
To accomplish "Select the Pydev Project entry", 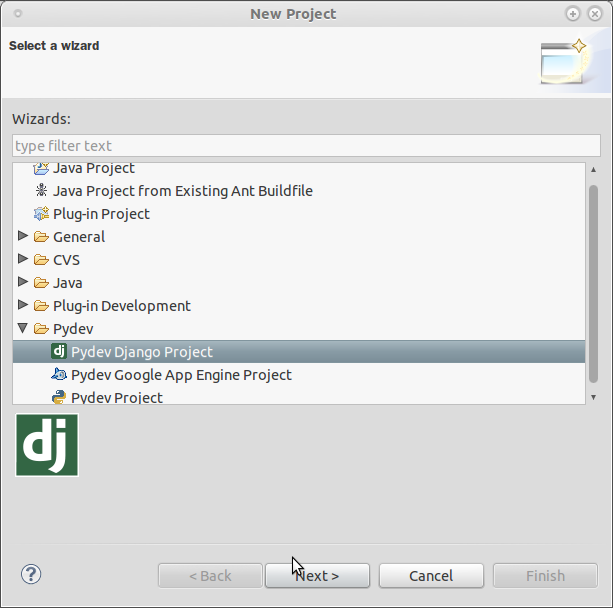I will point(117,398).
